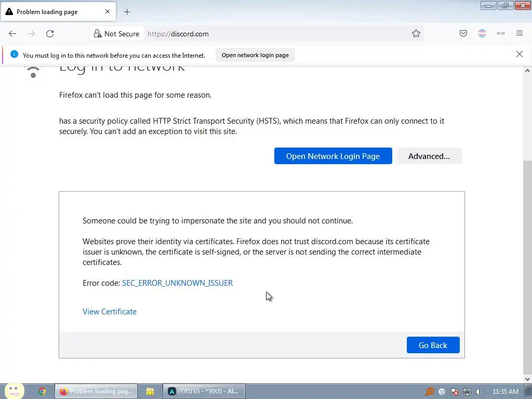Open the smiley start button in taskbar
Screen dimensions: 532x399
point(14,391)
